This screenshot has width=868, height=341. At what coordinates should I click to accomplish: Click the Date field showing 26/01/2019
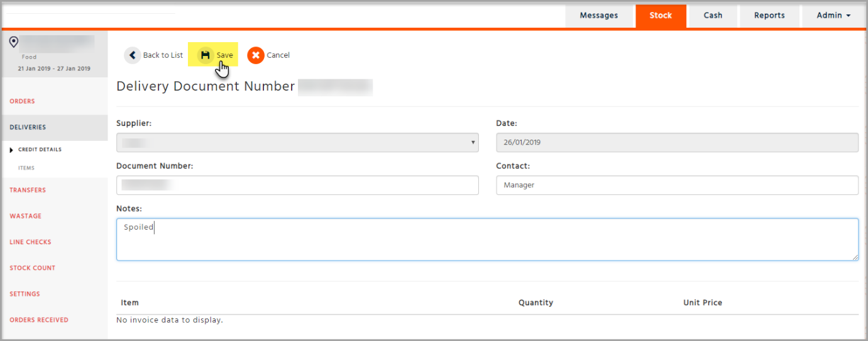point(677,142)
